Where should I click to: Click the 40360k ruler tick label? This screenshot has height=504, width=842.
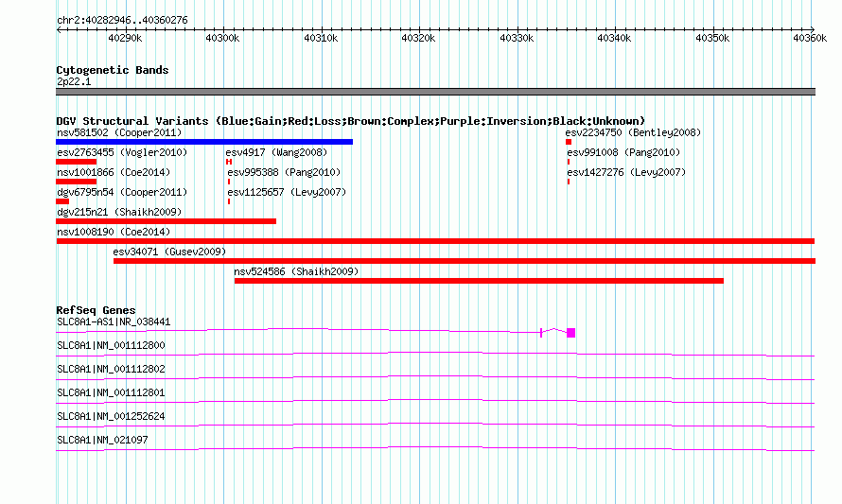(x=811, y=38)
